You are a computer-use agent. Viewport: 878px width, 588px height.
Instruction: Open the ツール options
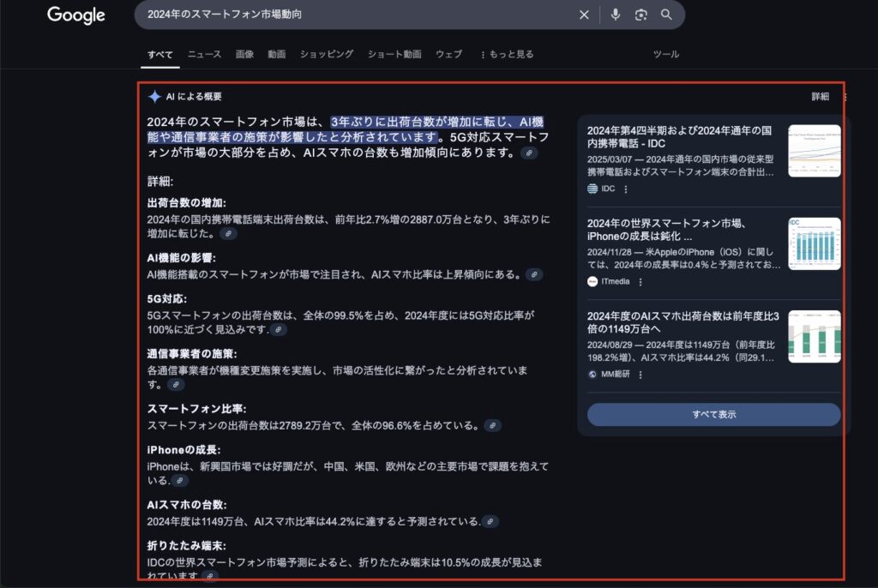click(666, 54)
